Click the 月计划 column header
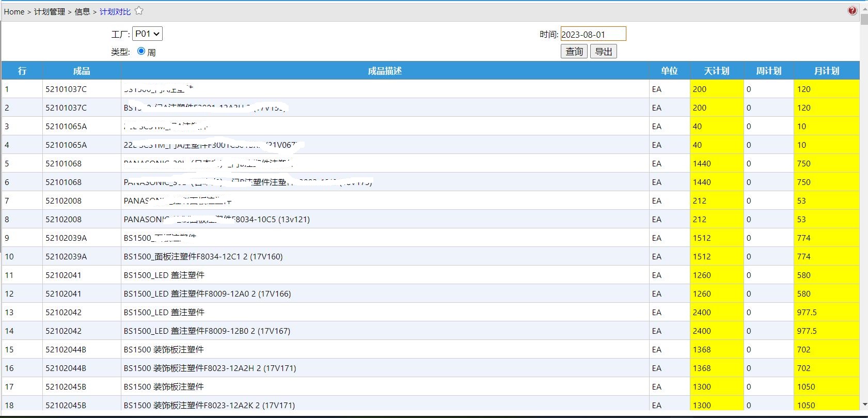Image resolution: width=868 pixels, height=418 pixels. coord(827,71)
